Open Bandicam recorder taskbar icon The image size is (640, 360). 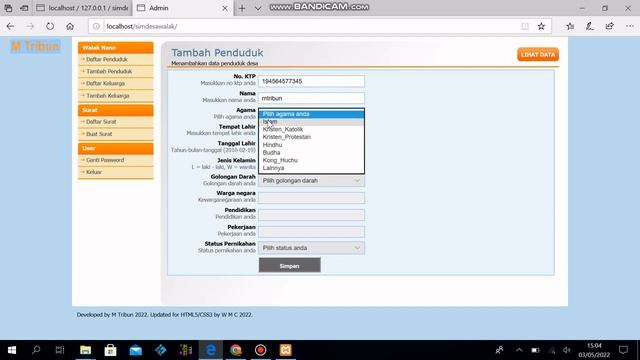260,350
